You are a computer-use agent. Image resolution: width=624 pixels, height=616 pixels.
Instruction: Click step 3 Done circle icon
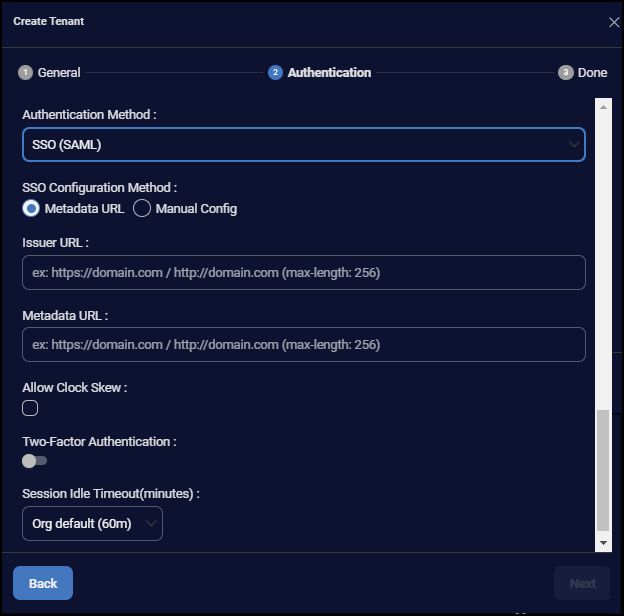click(566, 73)
